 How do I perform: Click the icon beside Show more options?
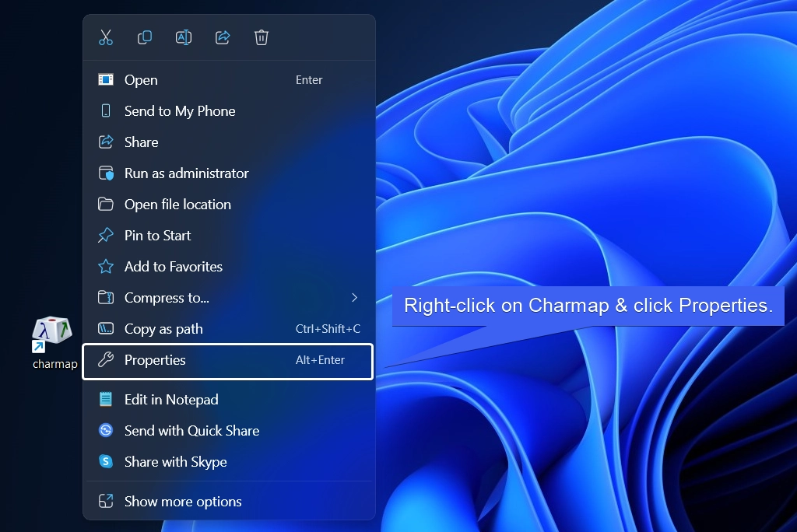pos(106,501)
